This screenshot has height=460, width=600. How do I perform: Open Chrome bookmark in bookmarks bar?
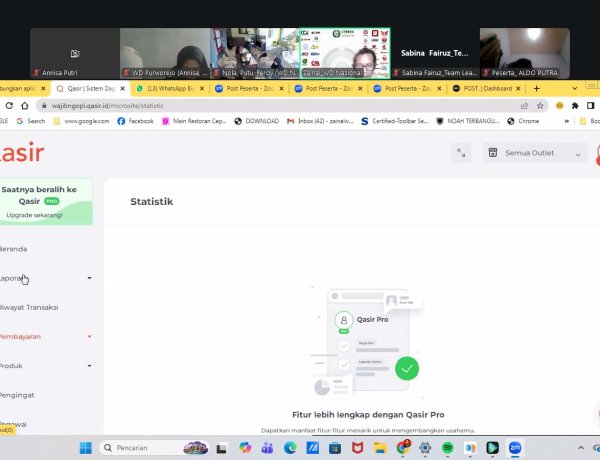pos(523,121)
